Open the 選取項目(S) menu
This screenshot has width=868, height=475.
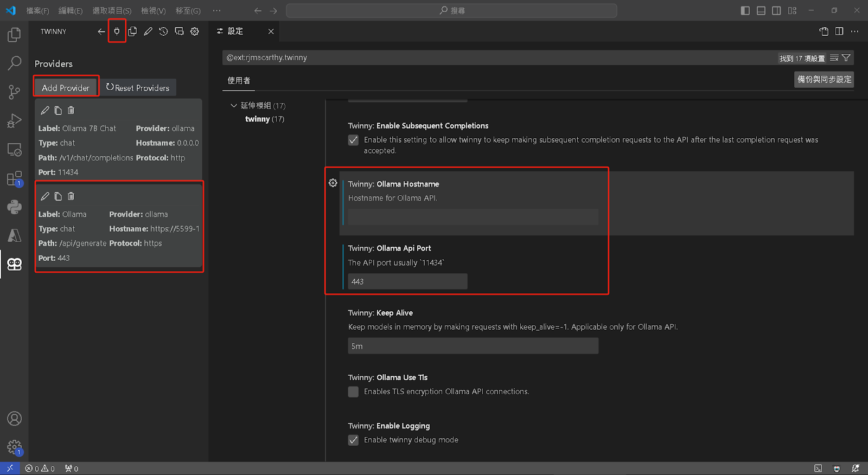(112, 10)
